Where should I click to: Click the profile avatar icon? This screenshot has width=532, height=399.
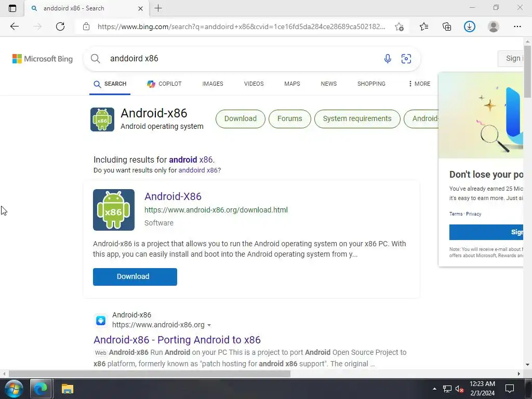pyautogui.click(x=494, y=26)
